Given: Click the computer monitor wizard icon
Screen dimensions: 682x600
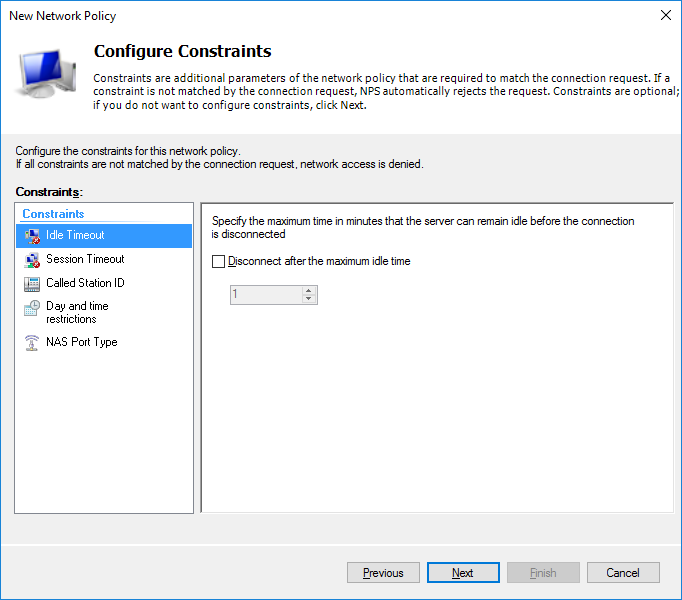Looking at the screenshot, I should coord(47,74).
